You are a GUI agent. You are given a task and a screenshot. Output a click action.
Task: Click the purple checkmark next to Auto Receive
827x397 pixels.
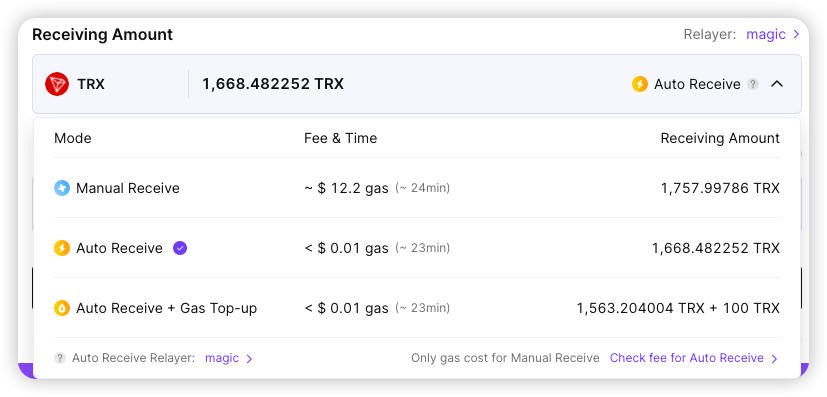tap(180, 248)
